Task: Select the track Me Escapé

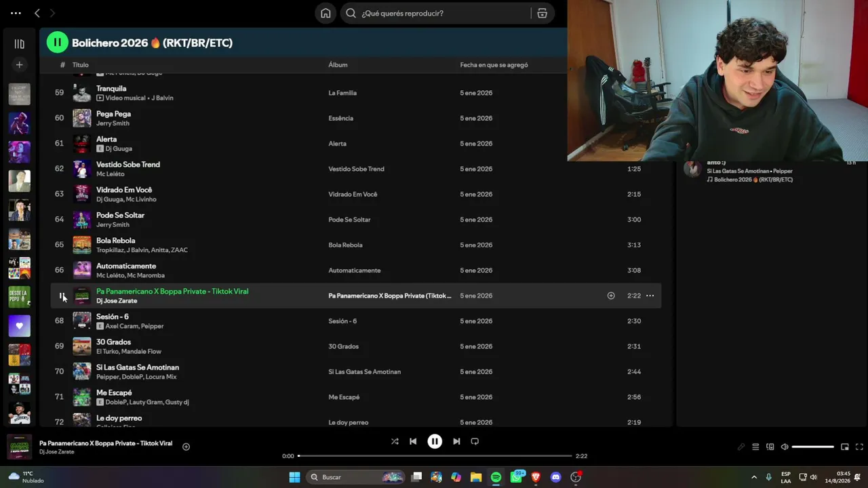Action: 114,392
